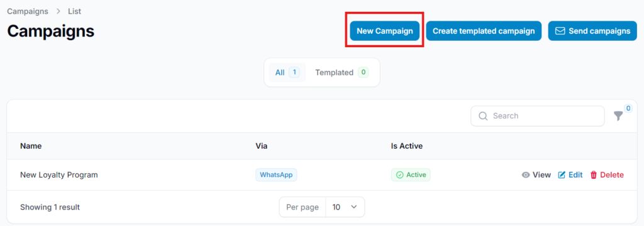
Task: Switch to the All tab
Action: pos(287,73)
